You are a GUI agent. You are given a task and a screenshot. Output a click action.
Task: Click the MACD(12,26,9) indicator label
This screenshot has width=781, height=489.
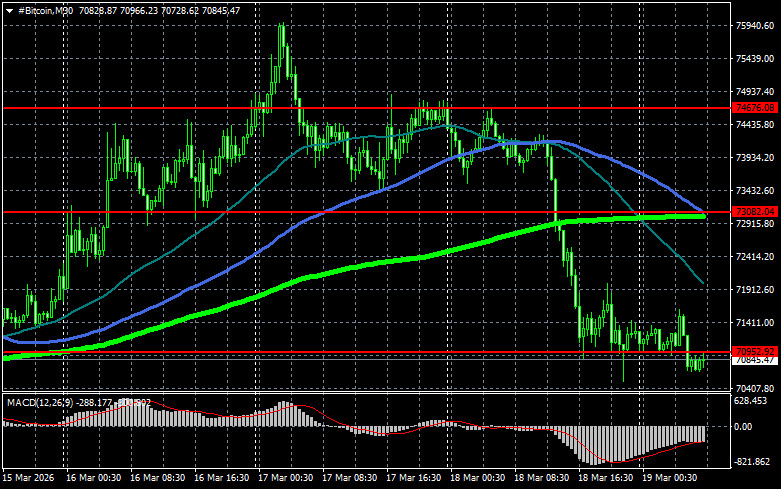tap(40, 402)
